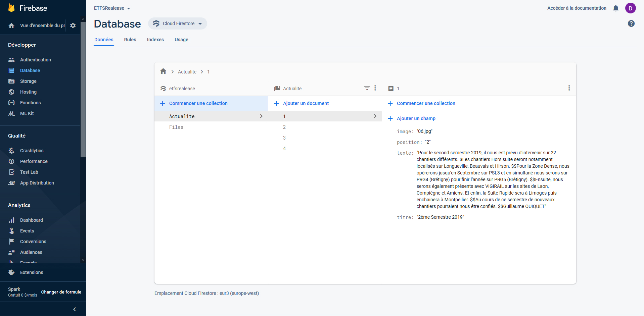Click the home icon for project overview
This screenshot has height=316, width=644.
point(11,25)
